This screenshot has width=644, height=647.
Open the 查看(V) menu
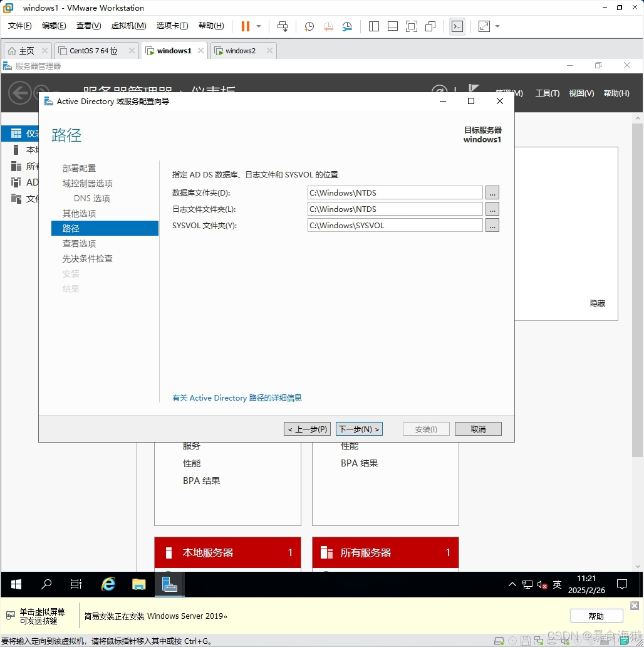coord(88,26)
